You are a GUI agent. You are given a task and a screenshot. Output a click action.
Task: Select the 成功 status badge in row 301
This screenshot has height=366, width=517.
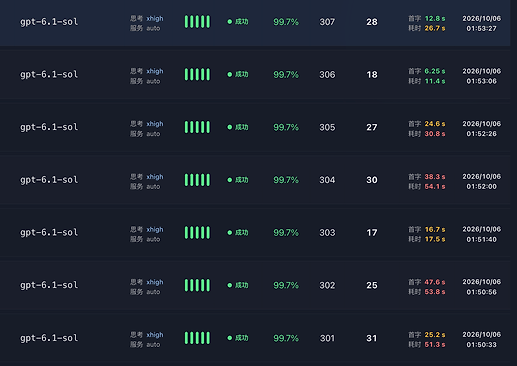pyautogui.click(x=238, y=338)
